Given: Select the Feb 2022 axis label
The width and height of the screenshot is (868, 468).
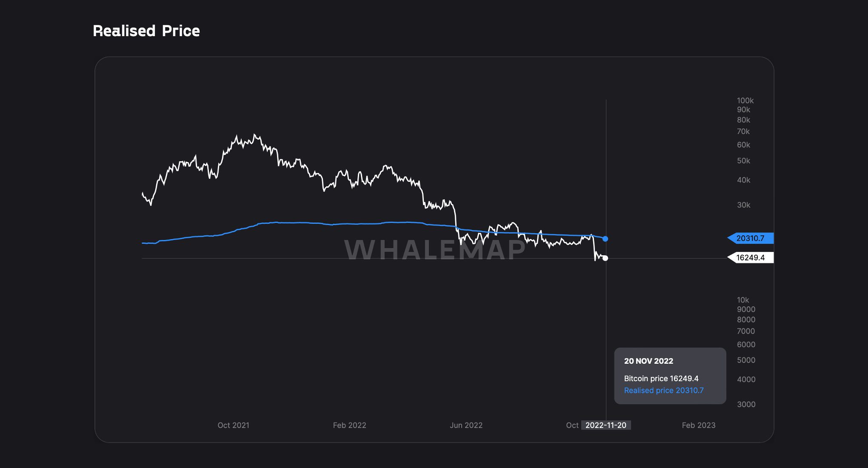Looking at the screenshot, I should (x=350, y=425).
